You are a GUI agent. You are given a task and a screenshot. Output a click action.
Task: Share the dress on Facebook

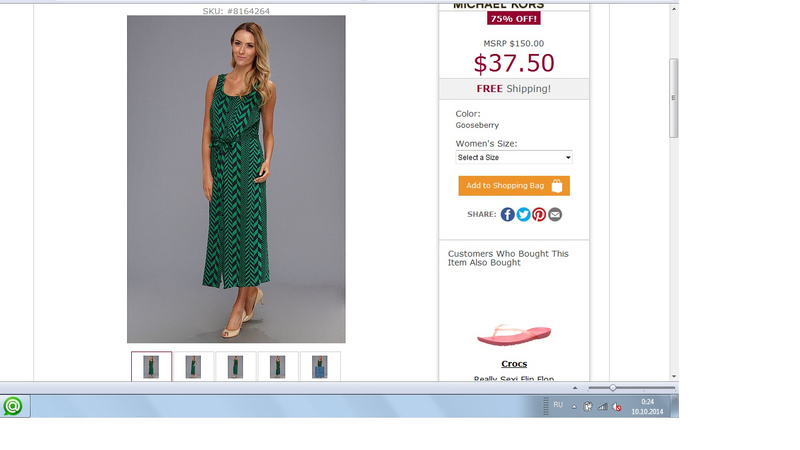[x=507, y=214]
